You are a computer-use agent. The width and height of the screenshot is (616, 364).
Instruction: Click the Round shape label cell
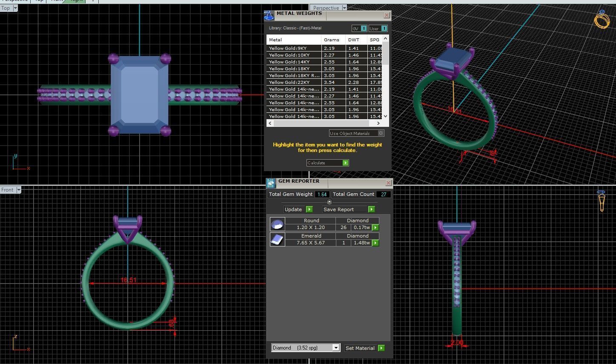[x=311, y=221]
